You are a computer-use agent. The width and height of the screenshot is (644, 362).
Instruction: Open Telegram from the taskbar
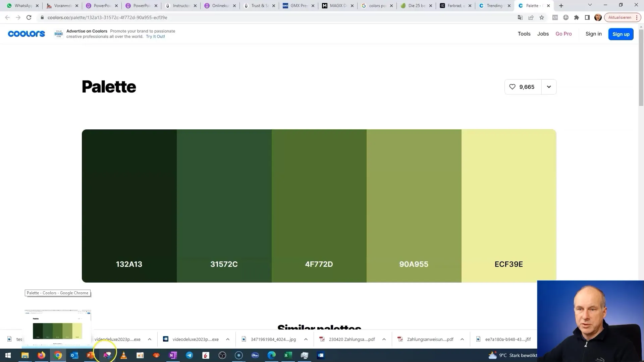pyautogui.click(x=189, y=355)
